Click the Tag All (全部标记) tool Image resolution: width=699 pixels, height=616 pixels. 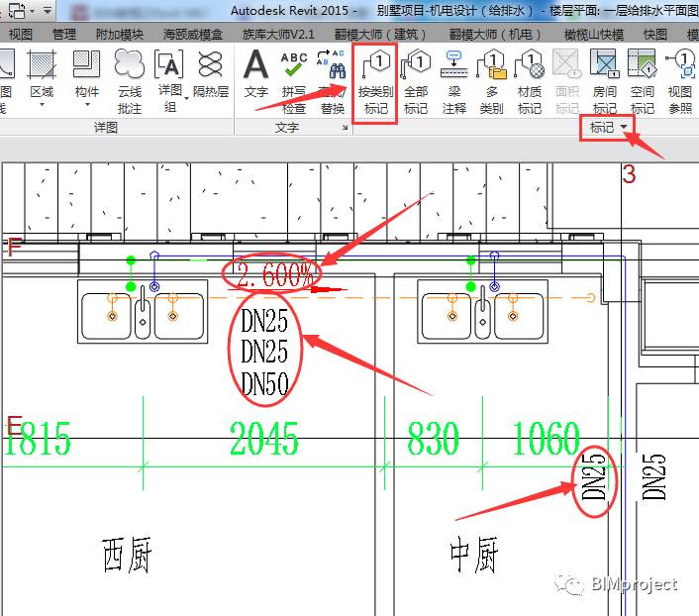tap(416, 82)
